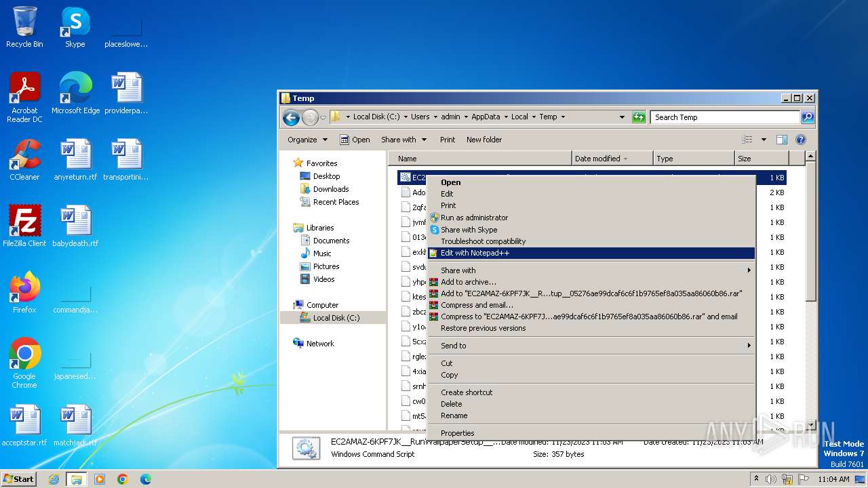Screen dimensions: 868x488
Task: Click Chrome icon in the taskbar
Action: click(123, 479)
